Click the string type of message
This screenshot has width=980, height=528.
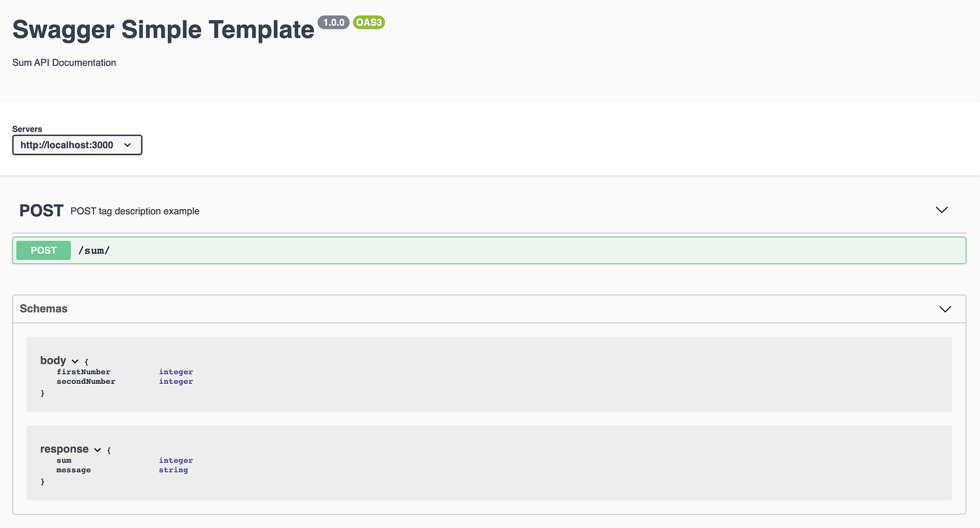[x=173, y=469]
